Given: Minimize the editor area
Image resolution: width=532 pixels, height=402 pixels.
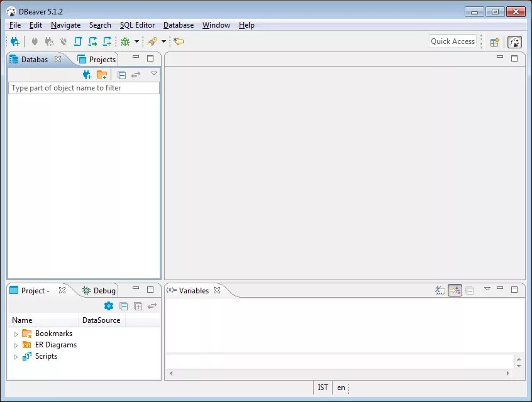Looking at the screenshot, I should [x=500, y=57].
